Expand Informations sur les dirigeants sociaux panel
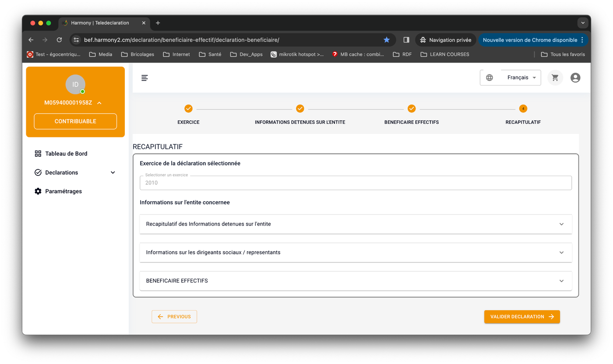613x364 pixels. [356, 252]
